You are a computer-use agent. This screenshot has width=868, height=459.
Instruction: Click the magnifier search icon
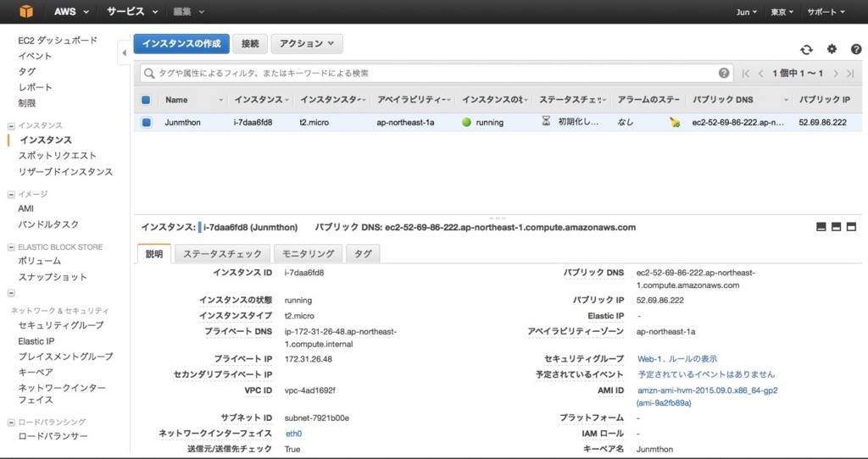click(x=149, y=73)
